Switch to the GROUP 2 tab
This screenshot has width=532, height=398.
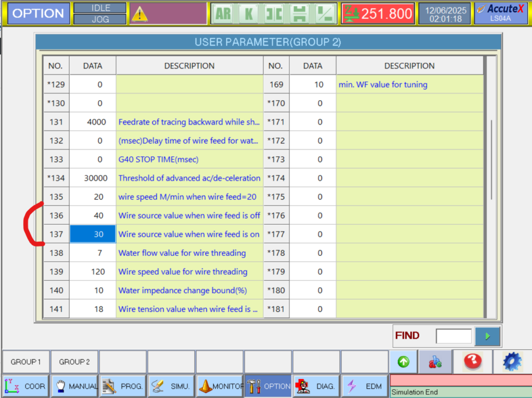click(x=74, y=362)
